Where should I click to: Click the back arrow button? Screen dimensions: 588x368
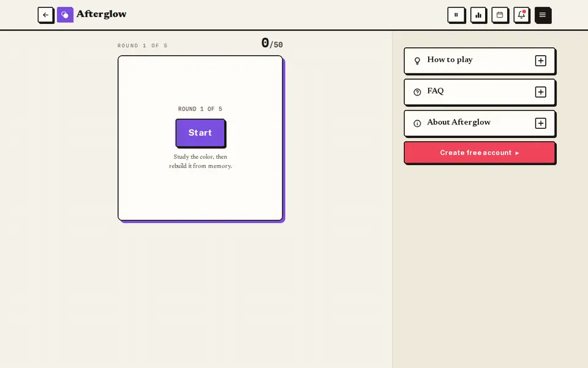tap(46, 15)
